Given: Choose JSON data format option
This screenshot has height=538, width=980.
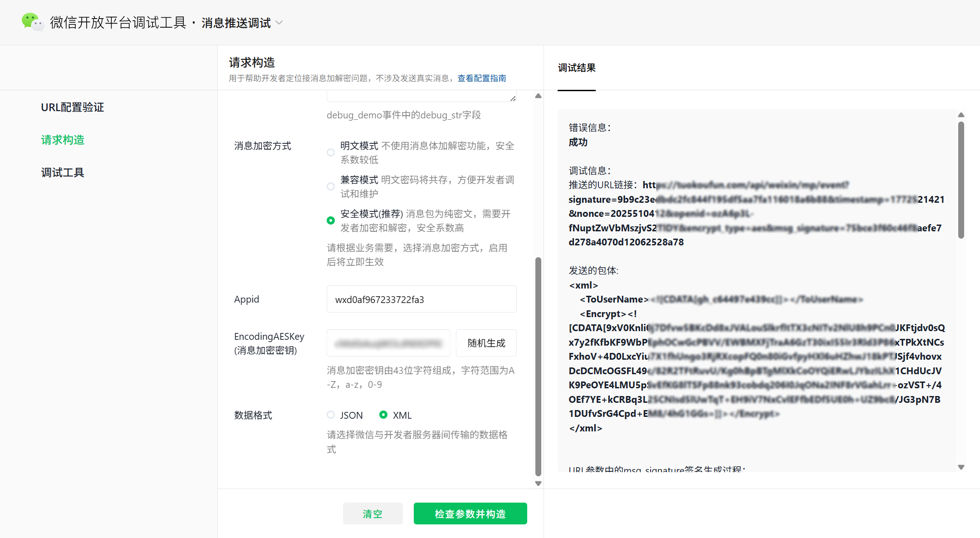Looking at the screenshot, I should 331,415.
